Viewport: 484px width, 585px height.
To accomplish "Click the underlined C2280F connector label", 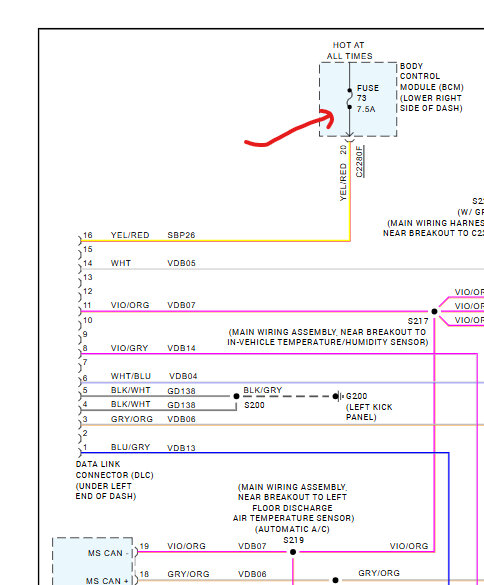I will click(x=359, y=162).
